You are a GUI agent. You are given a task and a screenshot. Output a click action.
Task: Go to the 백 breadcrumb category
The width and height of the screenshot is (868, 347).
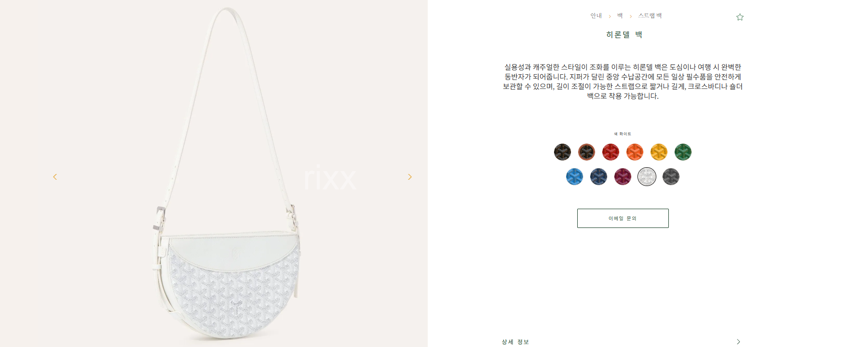tap(620, 16)
